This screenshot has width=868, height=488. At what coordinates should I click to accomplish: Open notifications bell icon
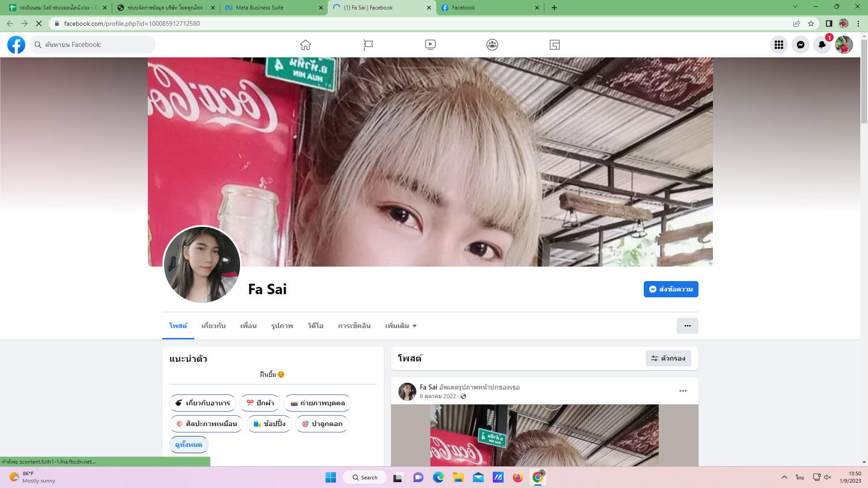point(822,45)
